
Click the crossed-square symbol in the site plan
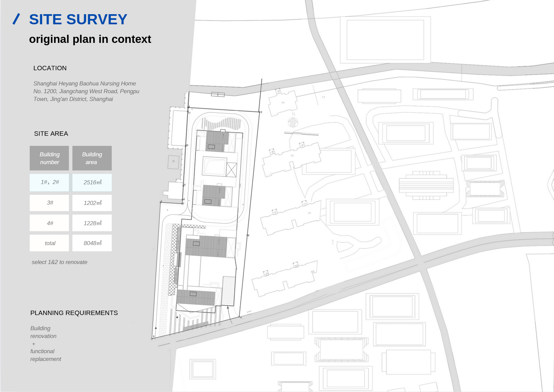click(231, 170)
